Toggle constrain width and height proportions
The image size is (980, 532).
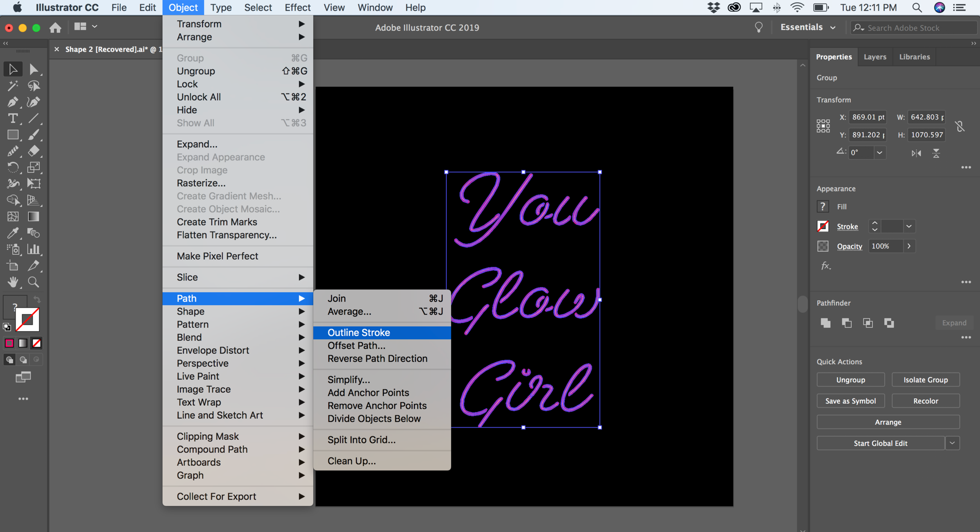(960, 126)
